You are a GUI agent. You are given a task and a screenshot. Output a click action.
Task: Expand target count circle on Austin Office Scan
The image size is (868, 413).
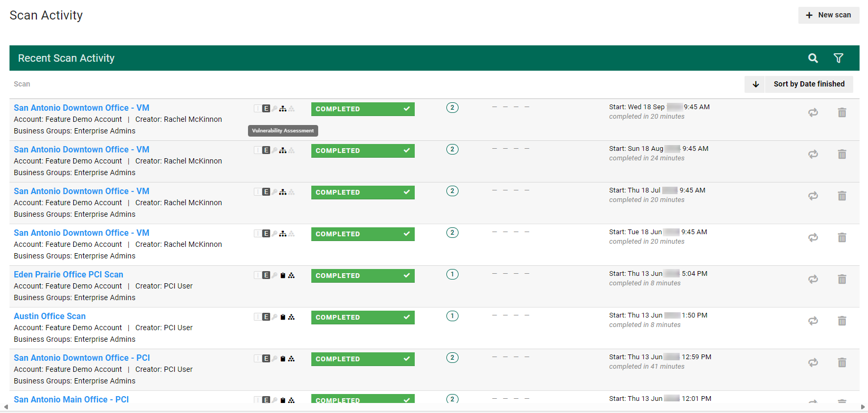tap(452, 316)
